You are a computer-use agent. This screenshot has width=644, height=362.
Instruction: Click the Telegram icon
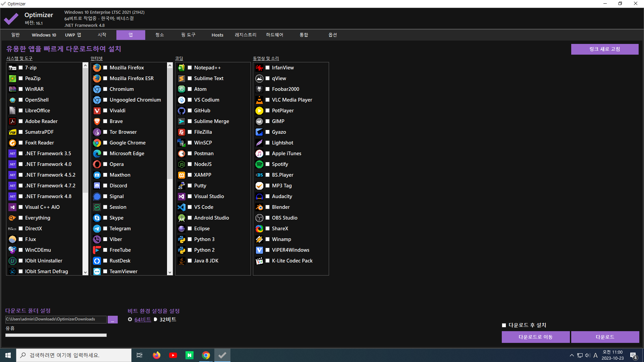(x=97, y=229)
